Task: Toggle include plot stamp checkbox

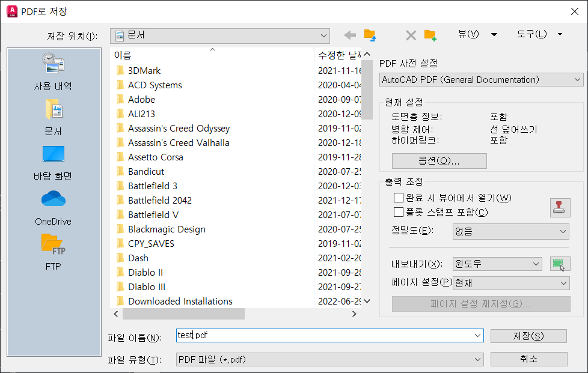Action: click(398, 213)
